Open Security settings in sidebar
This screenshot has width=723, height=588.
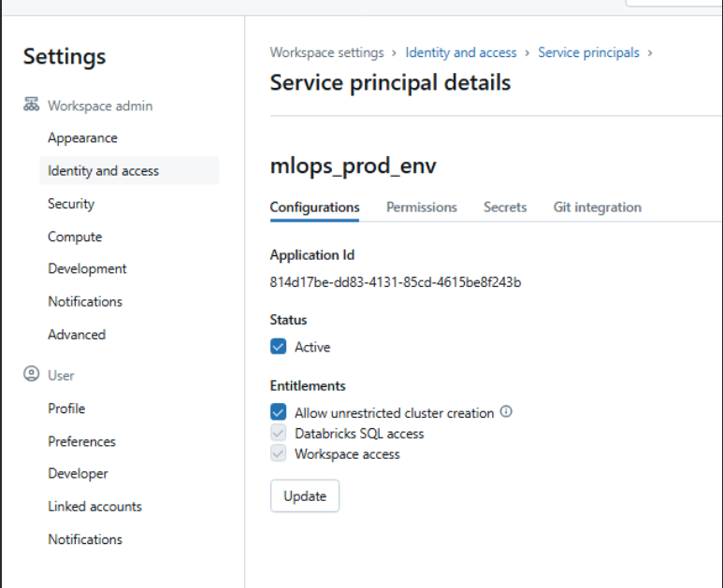coord(71,204)
